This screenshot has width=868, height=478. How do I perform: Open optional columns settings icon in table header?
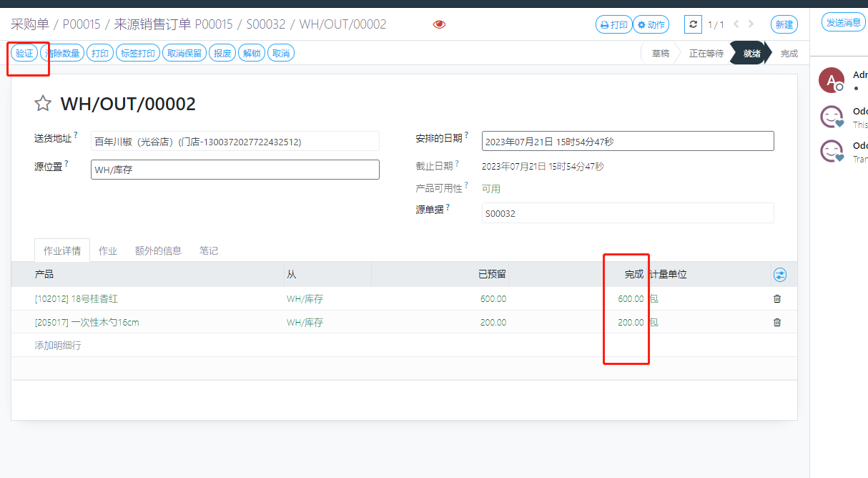point(779,275)
